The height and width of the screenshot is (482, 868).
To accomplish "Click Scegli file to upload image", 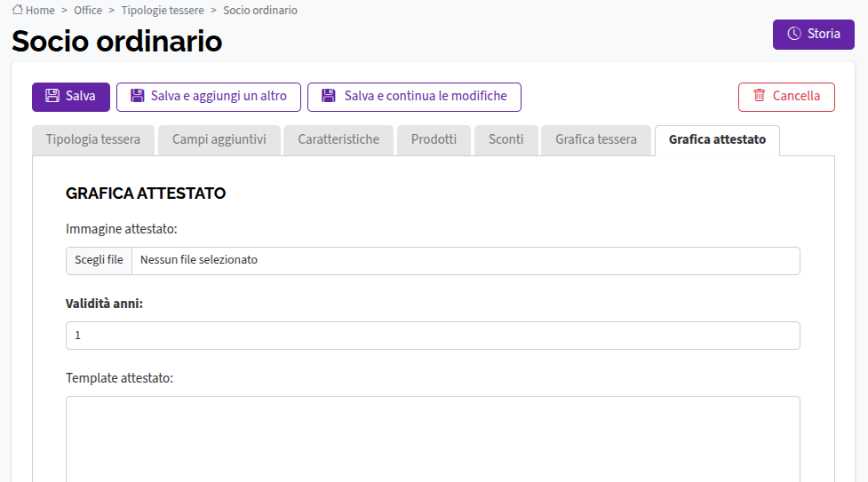I will tap(100, 261).
